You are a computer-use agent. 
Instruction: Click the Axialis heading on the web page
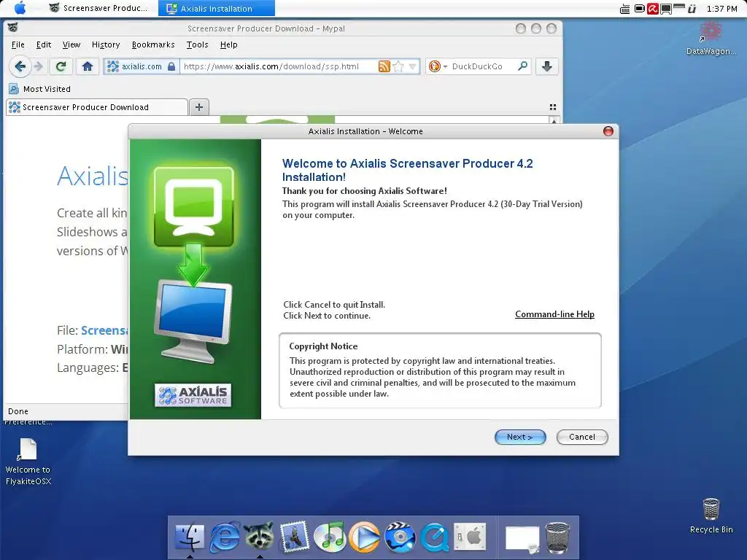(x=93, y=176)
